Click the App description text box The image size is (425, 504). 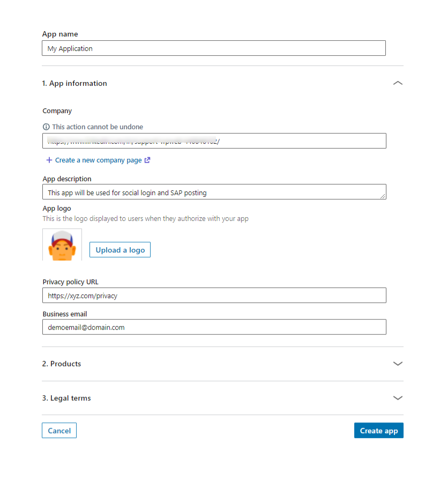(214, 191)
